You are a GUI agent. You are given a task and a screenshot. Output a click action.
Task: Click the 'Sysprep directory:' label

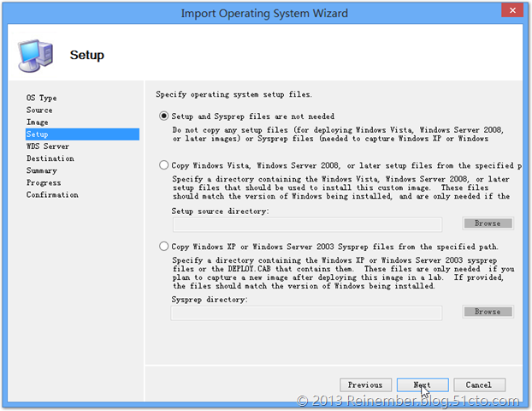(210, 299)
